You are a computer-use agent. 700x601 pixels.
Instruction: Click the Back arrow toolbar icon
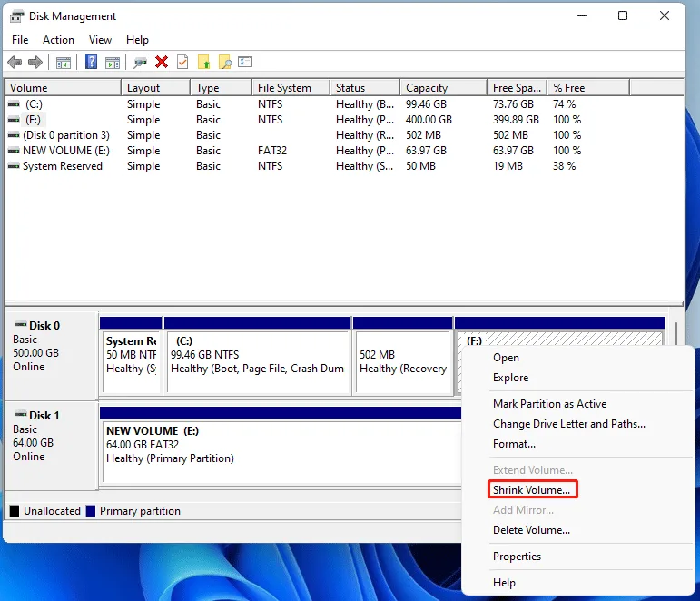coord(15,62)
